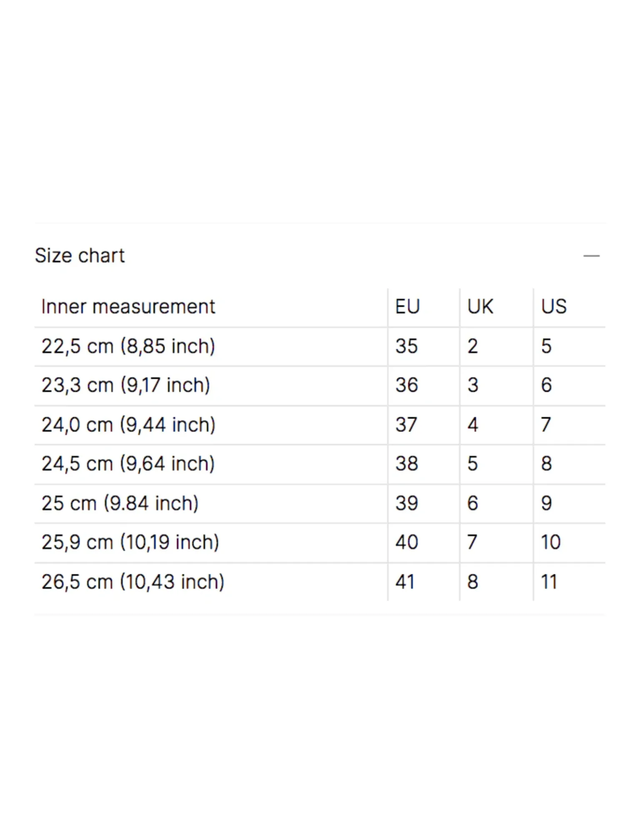The image size is (644, 834).
Task: Select the EU column header
Action: tap(407, 306)
